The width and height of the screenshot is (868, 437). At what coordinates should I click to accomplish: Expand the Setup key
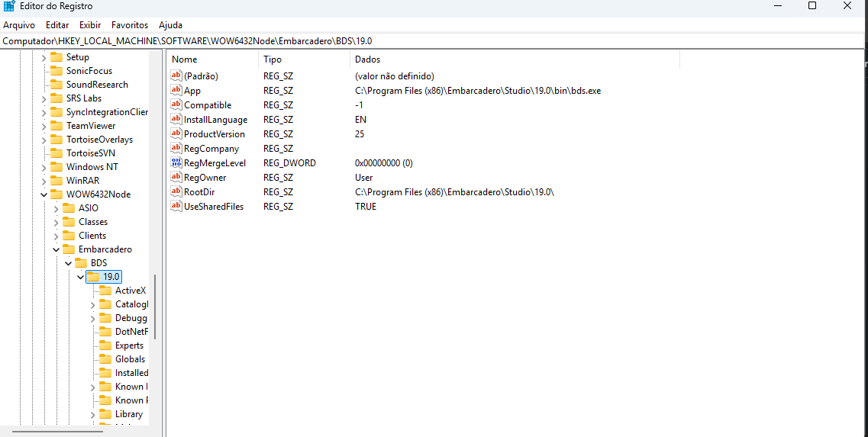coord(44,57)
